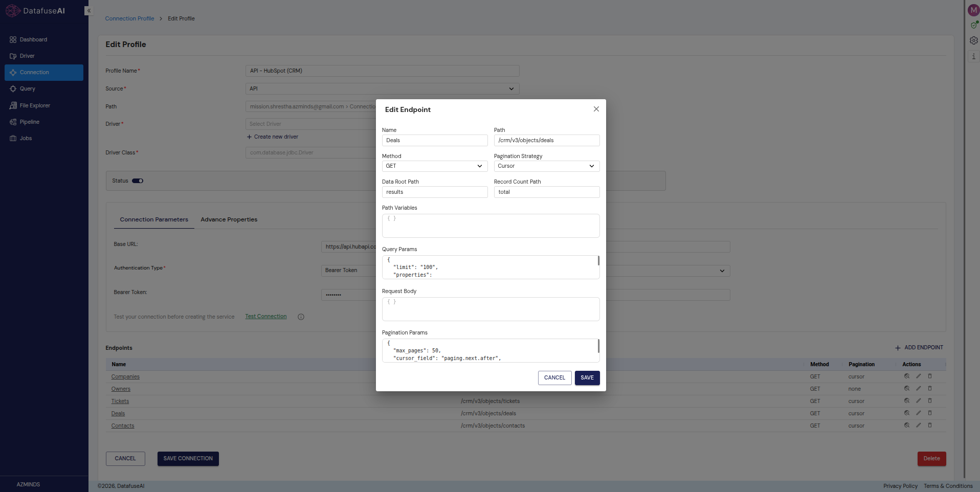Toggle the profile Status switch

tap(138, 181)
